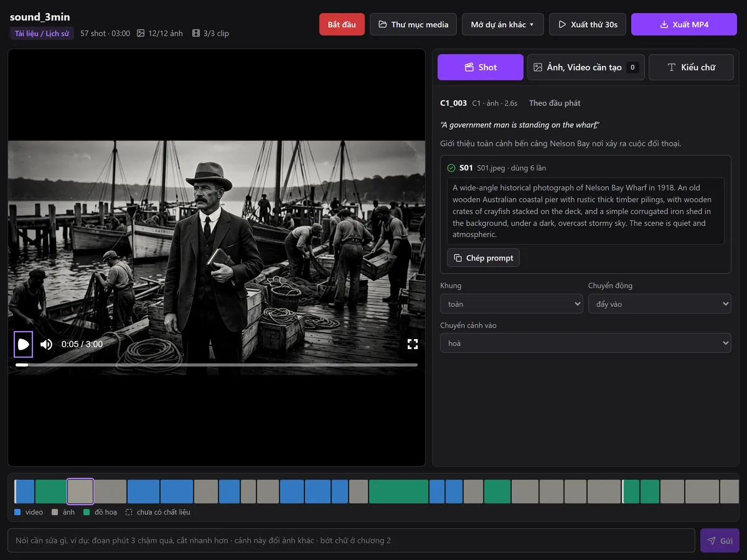Click the Tài liệu / Lịch sử tag
This screenshot has width=747, height=560.
(x=42, y=34)
